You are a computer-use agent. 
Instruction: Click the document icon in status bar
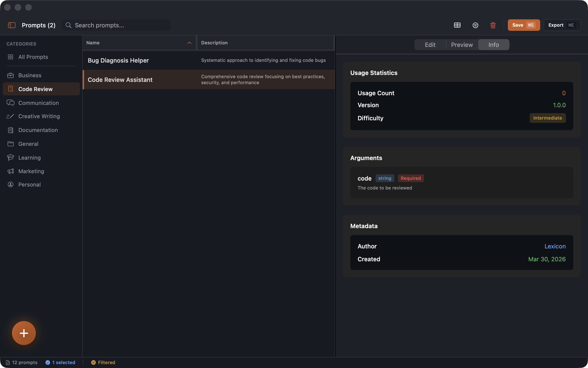click(8, 362)
